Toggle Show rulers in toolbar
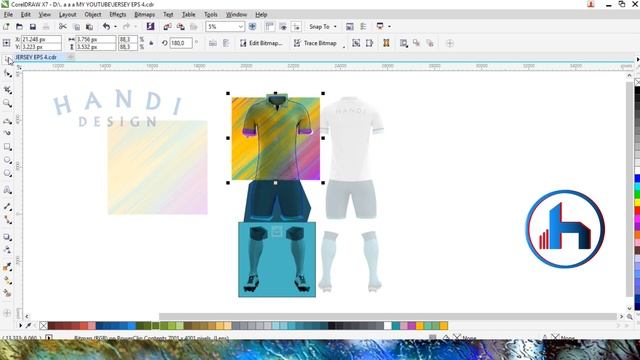The width and height of the screenshot is (640, 360). coord(269,27)
